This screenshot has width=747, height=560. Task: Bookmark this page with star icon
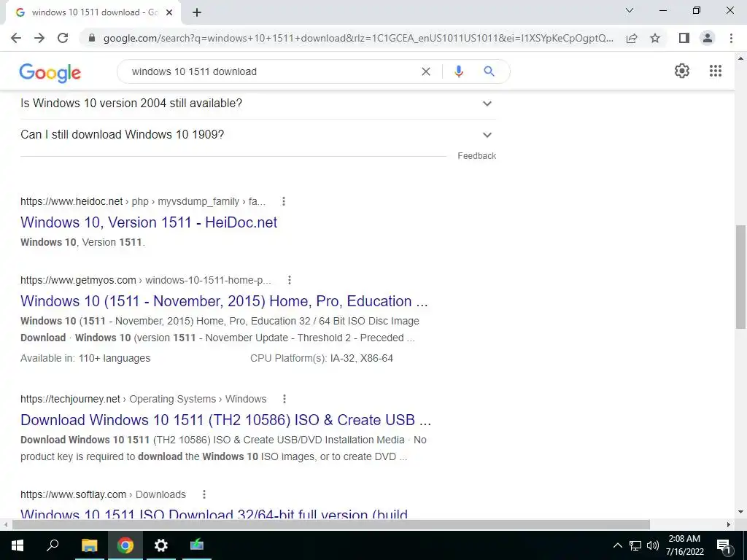[x=655, y=38]
